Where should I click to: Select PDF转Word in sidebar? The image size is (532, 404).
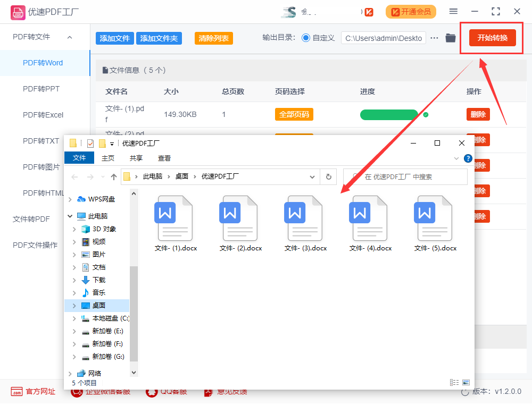pos(45,63)
